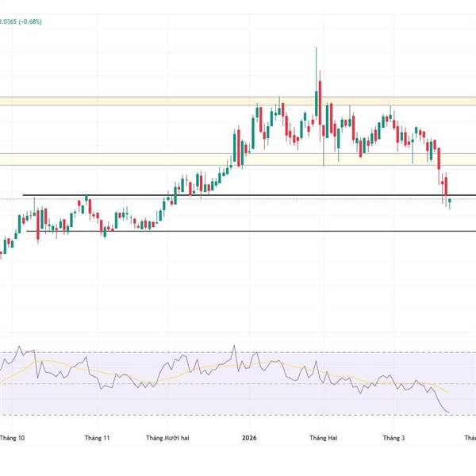This screenshot has width=476, height=476.
Task: Click the Tháng 10 time axis label
Action: point(12,437)
